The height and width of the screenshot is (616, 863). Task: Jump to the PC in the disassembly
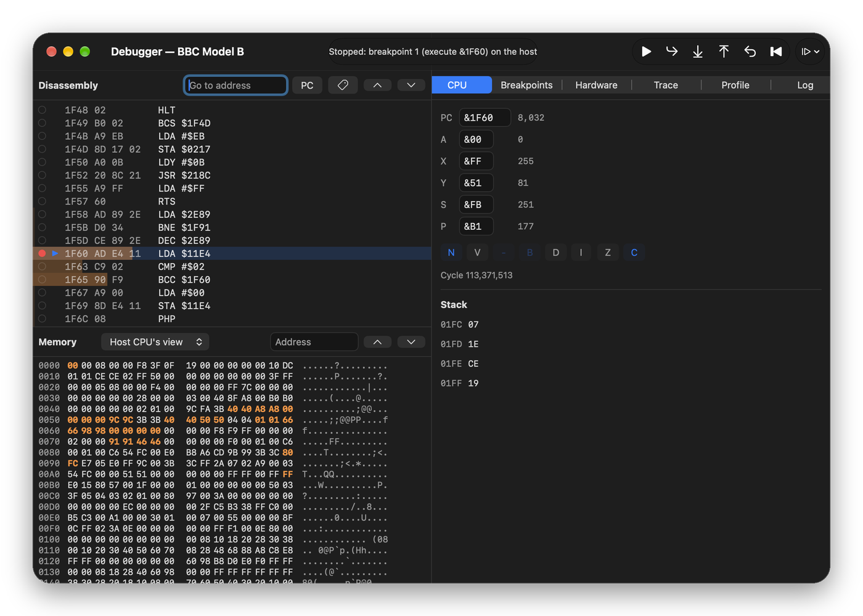(307, 85)
